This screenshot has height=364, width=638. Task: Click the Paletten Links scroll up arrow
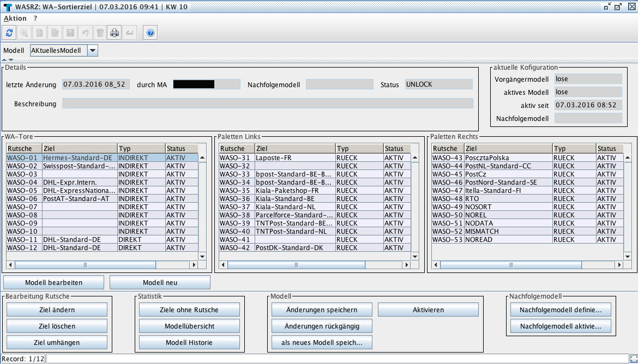[415, 158]
